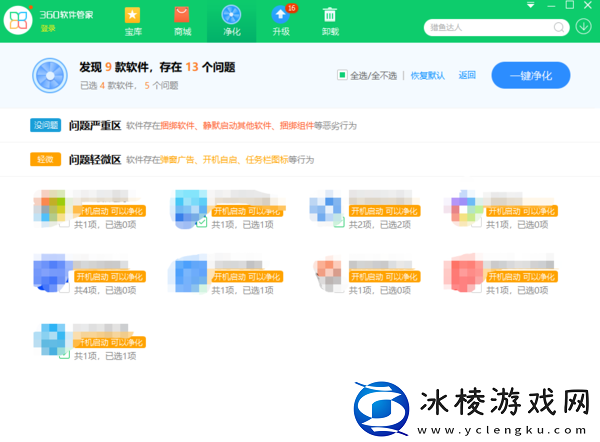Click orange 开机启动 tag above 共4项
The width and height of the screenshot is (600, 442).
[x=109, y=277]
